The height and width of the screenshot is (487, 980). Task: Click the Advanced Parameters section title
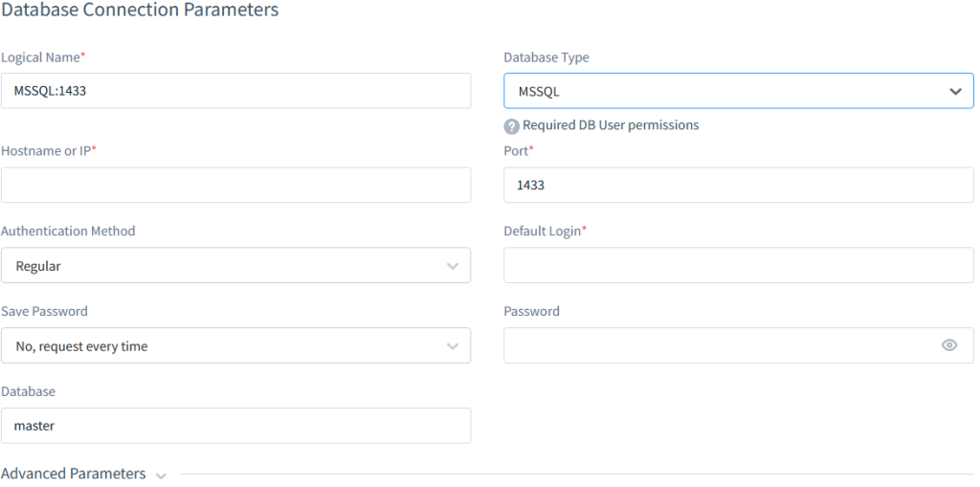[x=74, y=474]
